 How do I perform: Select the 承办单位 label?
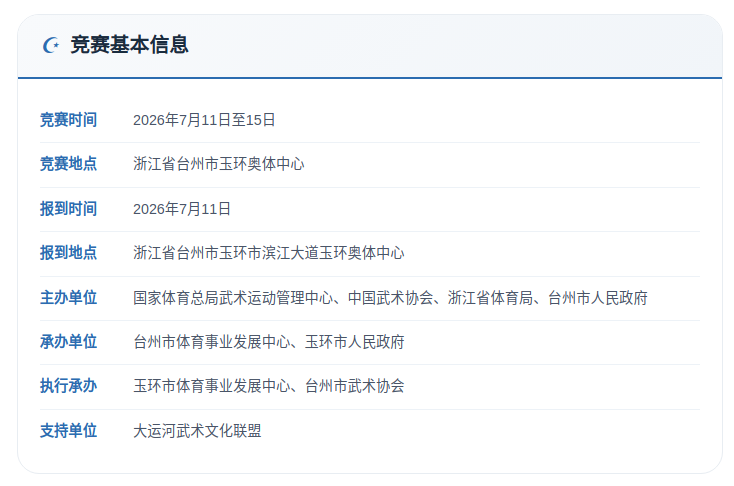(68, 342)
